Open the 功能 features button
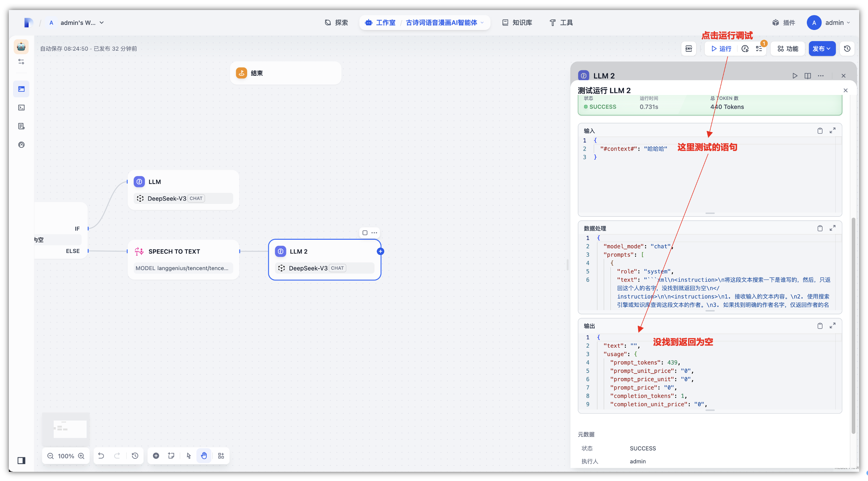Image resolution: width=868 pixels, height=481 pixels. pyautogui.click(x=788, y=49)
